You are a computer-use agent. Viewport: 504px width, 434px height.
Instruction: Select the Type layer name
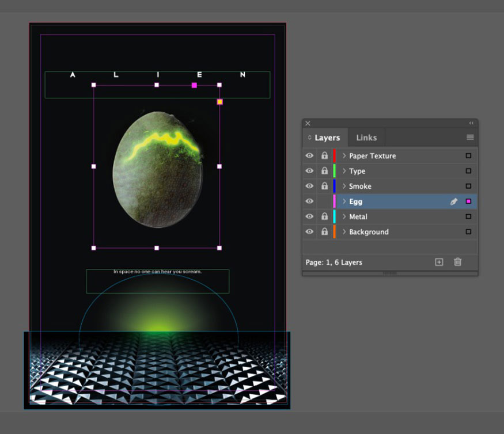[357, 171]
